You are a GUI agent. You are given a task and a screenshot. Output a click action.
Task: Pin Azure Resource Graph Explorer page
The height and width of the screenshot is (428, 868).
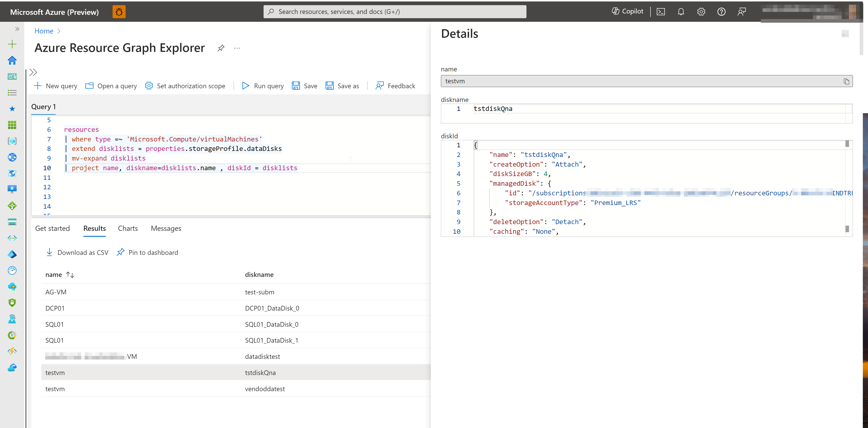221,48
